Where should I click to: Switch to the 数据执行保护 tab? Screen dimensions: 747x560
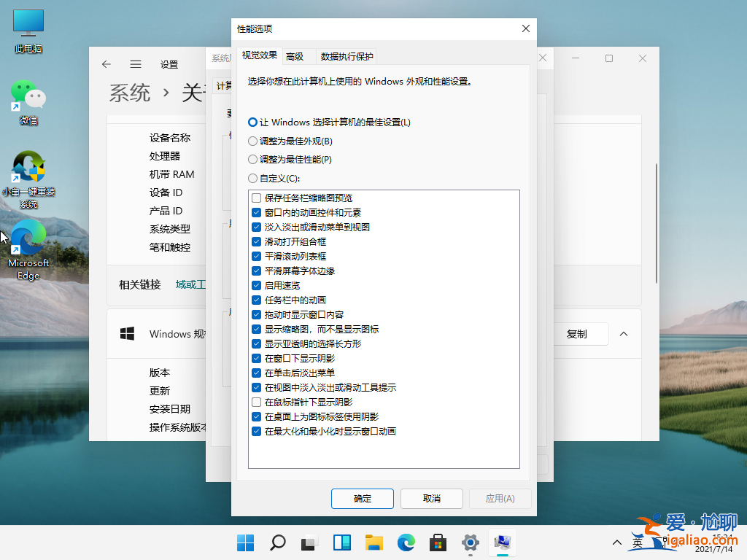pyautogui.click(x=346, y=55)
